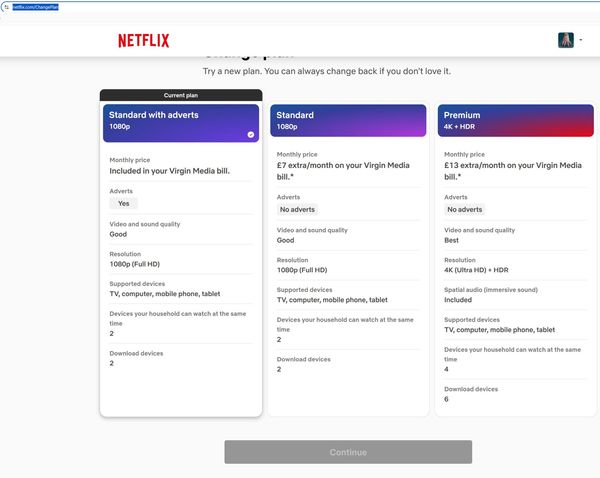
Task: Click No adverts badge in Standard plan
Action: pos(297,210)
